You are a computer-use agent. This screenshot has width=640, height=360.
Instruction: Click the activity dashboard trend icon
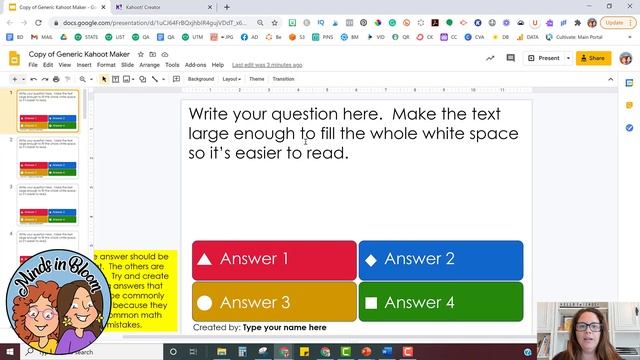point(490,58)
